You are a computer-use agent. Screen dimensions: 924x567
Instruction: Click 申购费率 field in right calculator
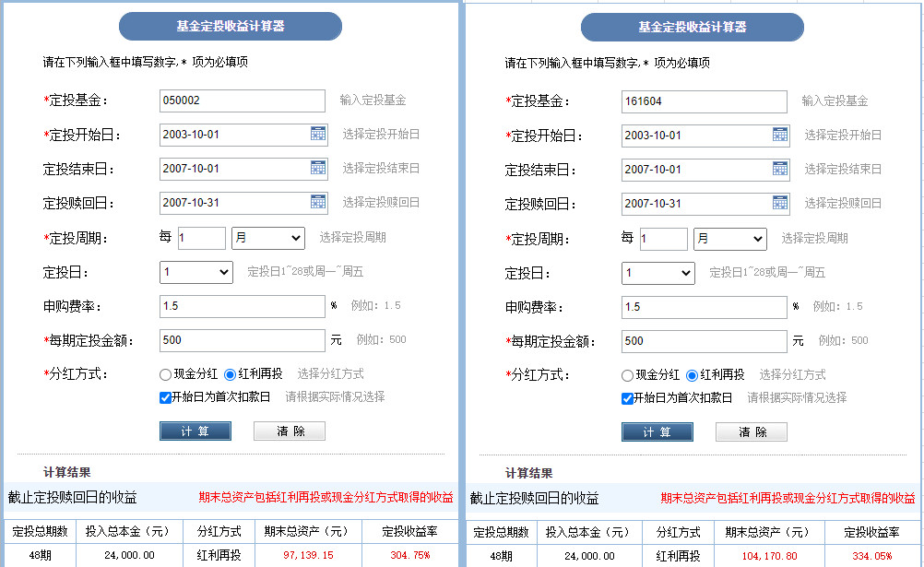[705, 308]
